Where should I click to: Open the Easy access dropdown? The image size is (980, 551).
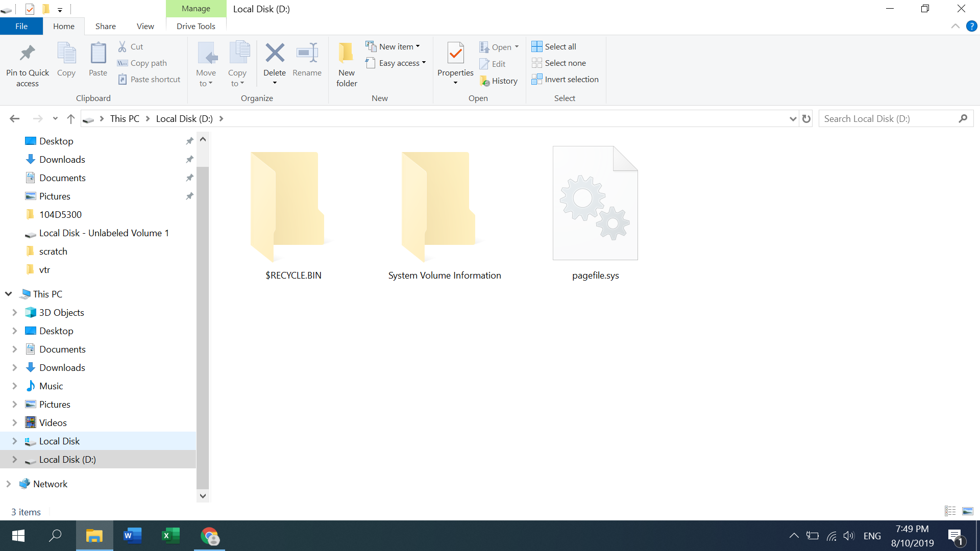tap(396, 63)
